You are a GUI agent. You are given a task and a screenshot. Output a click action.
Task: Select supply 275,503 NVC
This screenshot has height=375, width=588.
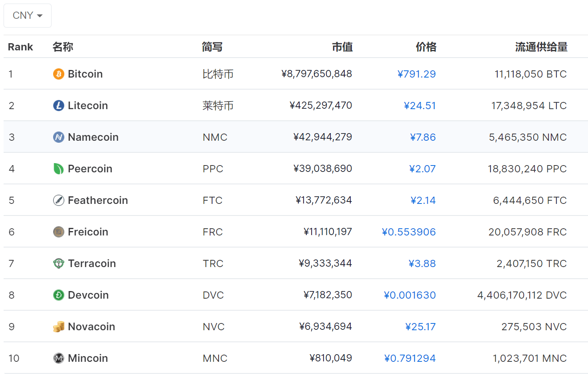534,327
